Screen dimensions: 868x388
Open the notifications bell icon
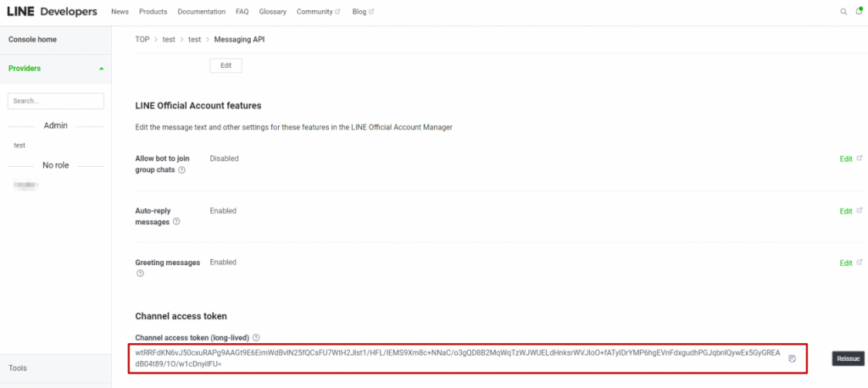coord(858,12)
